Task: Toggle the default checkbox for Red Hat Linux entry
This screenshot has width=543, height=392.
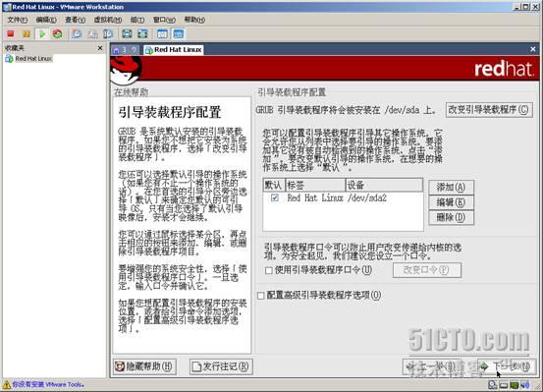Action: (x=275, y=197)
